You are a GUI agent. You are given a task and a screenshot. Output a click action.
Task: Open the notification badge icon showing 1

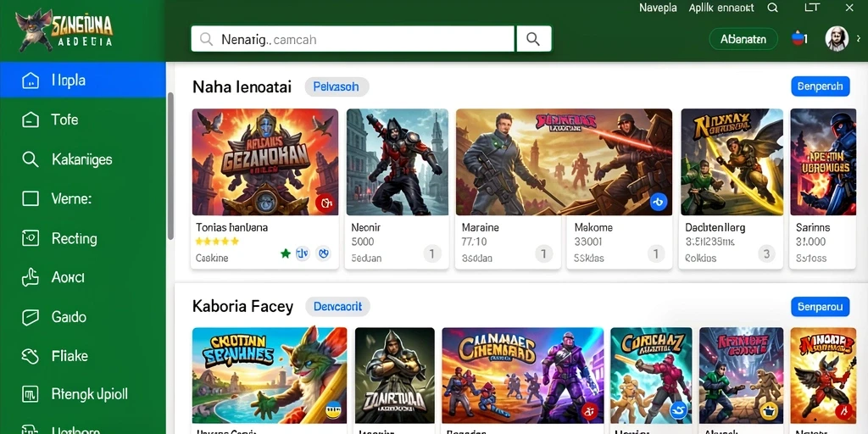pos(800,39)
